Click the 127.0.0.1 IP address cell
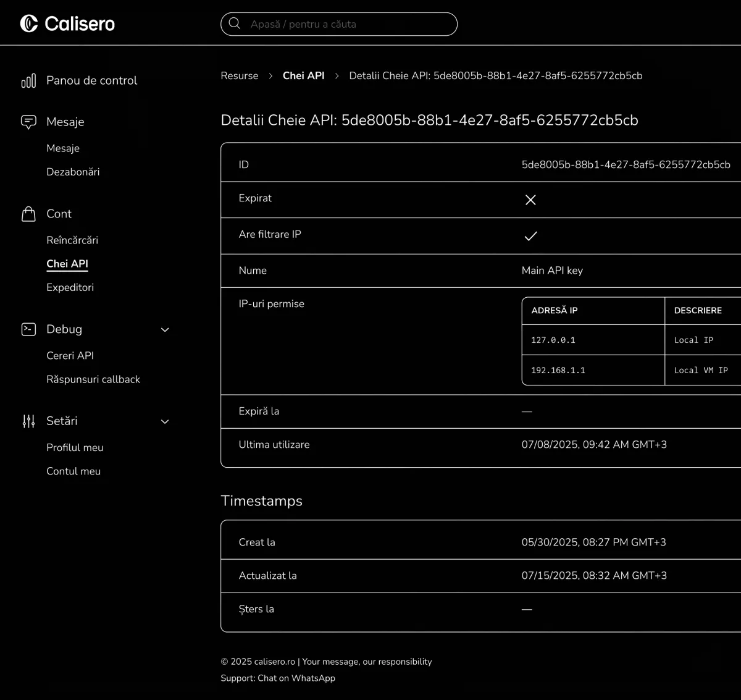 click(553, 340)
